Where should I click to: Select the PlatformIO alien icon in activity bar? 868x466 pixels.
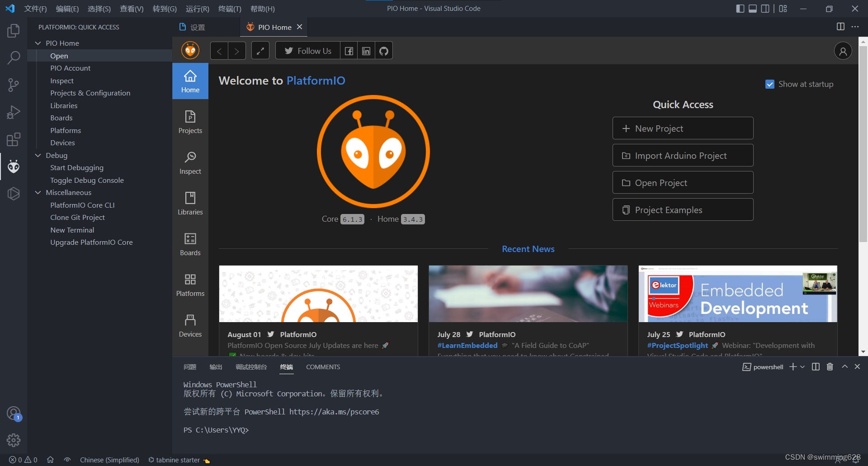(x=14, y=166)
